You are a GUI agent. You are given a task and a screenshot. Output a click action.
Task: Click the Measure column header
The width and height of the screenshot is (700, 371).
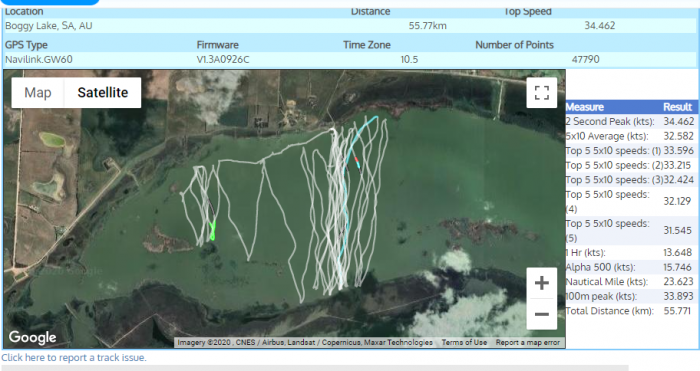(x=585, y=107)
